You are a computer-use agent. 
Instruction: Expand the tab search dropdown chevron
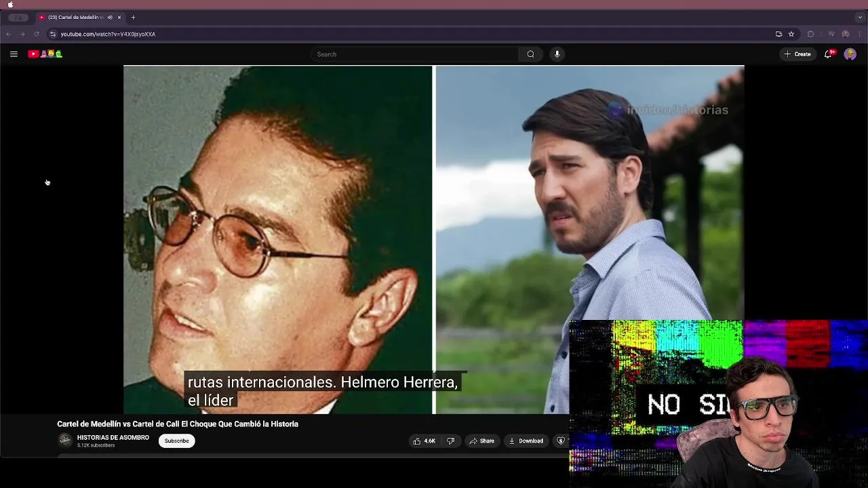[860, 18]
